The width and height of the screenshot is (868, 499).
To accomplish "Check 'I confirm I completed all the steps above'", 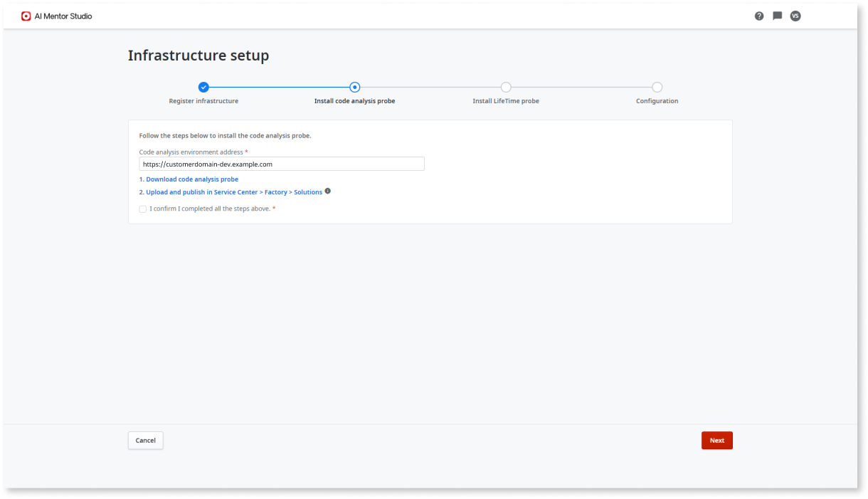I will [142, 209].
